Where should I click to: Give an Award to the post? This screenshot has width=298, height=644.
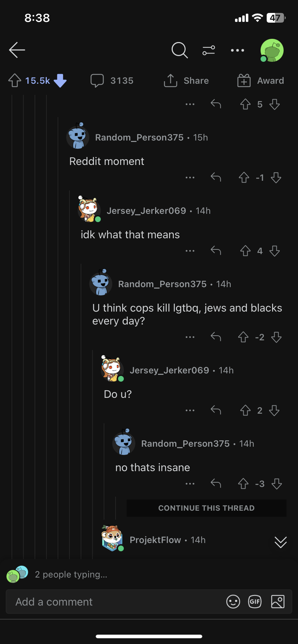point(261,80)
